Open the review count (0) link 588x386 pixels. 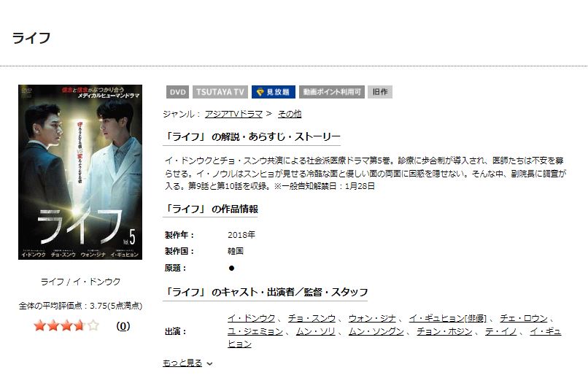[x=123, y=326]
